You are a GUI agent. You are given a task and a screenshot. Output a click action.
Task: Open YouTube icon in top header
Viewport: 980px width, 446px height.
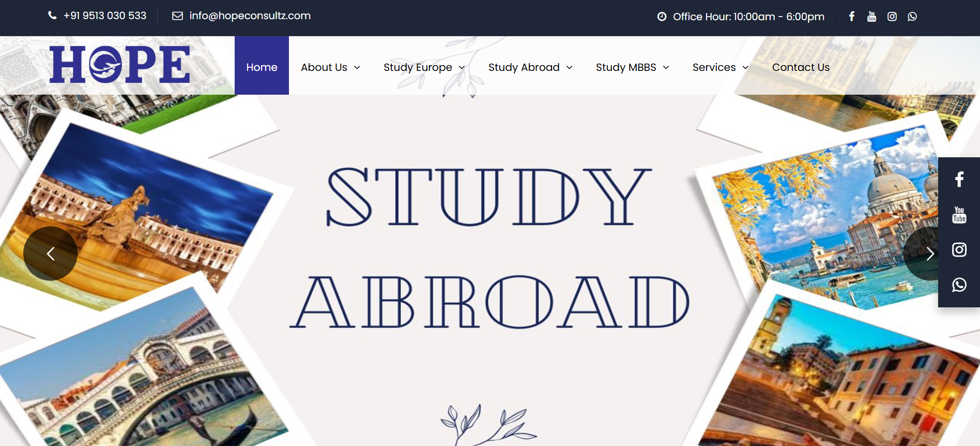[x=872, y=17]
